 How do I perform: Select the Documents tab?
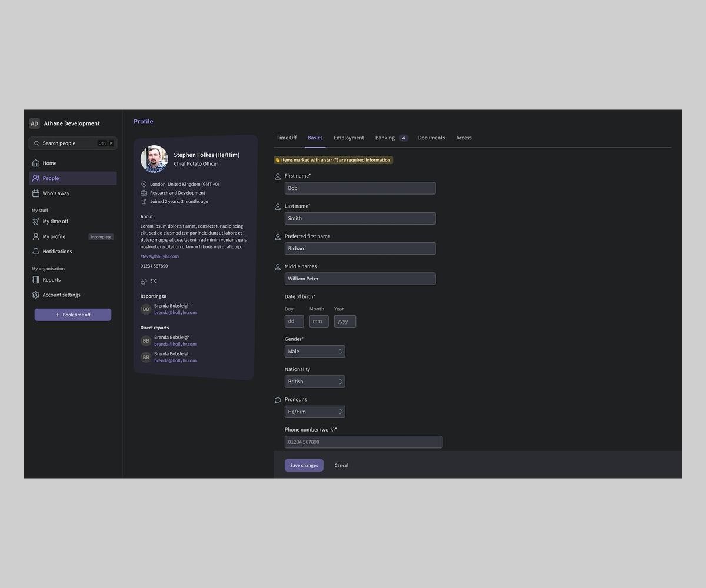click(431, 138)
